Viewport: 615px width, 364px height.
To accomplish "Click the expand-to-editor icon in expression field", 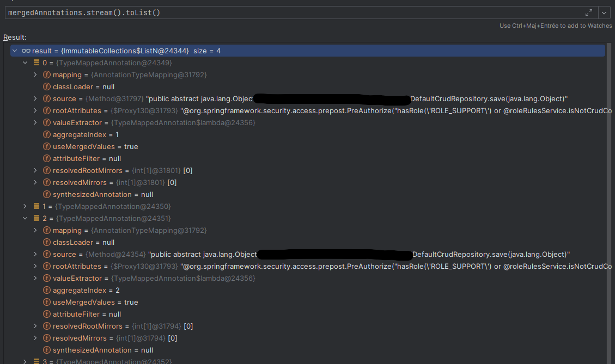I will (589, 12).
